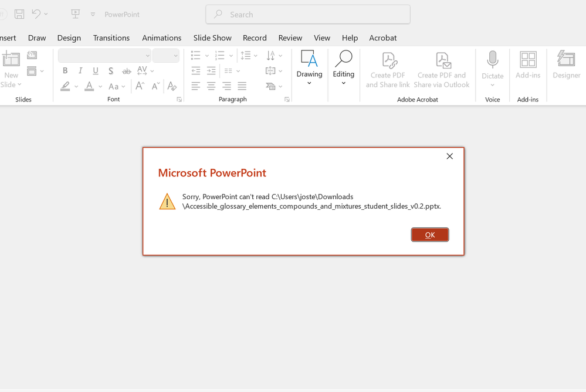Toggle Align Right paragraph alignment
The width and height of the screenshot is (586, 392).
click(226, 86)
